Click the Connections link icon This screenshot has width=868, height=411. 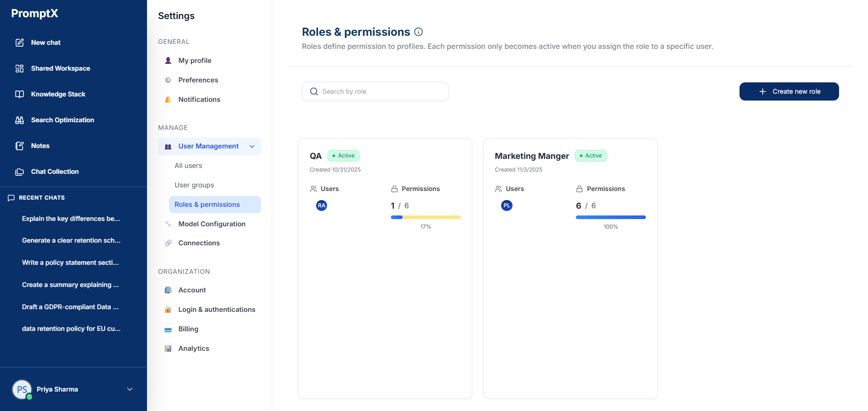point(168,243)
